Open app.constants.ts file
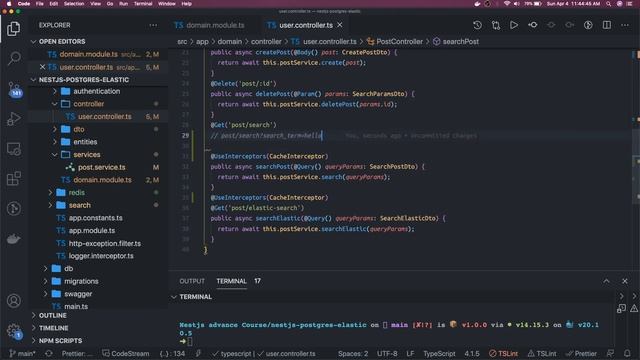Viewport: 640px width, 360px height. (x=96, y=218)
